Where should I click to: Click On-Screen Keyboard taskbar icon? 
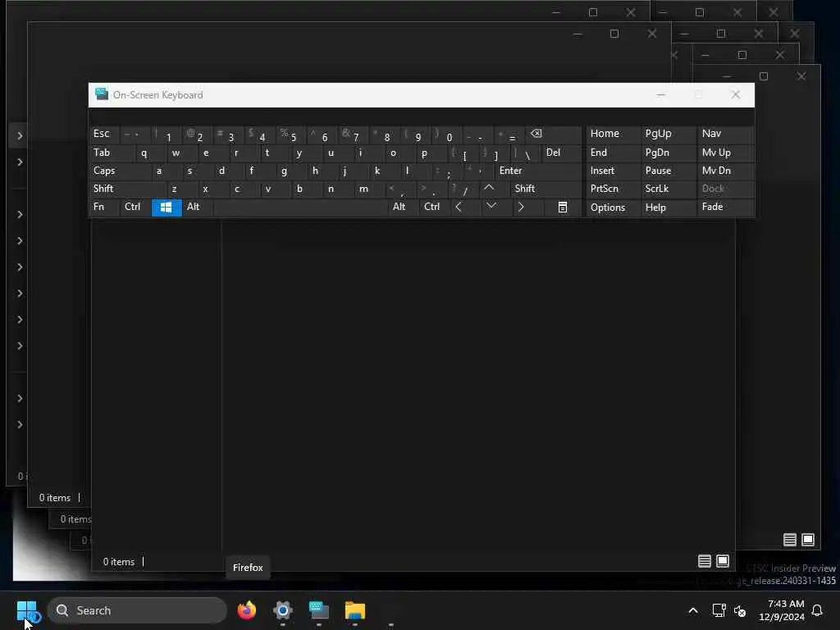[319, 610]
